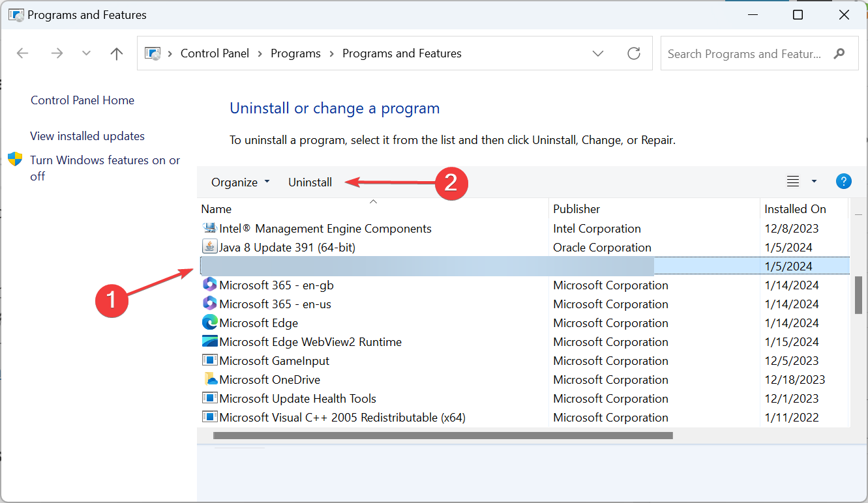Select the Microsoft Edge WebView2 Runtime icon
Image resolution: width=868 pixels, height=503 pixels.
[209, 341]
